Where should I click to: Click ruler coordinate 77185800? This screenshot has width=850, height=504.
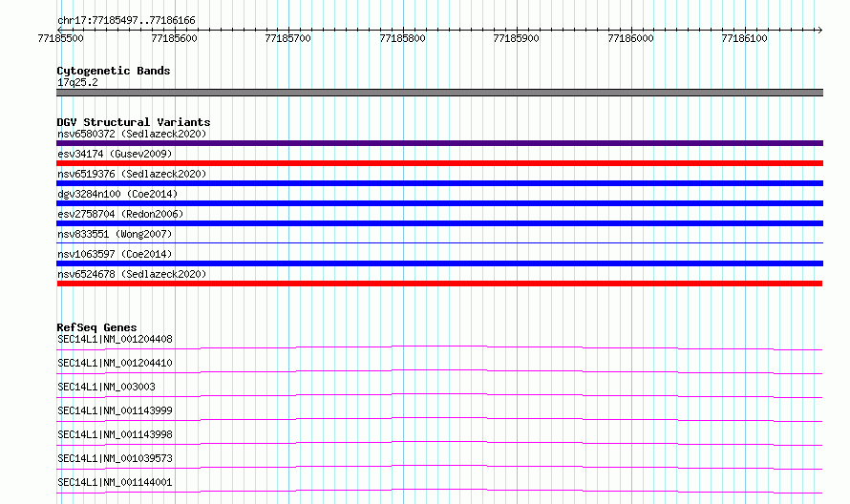[402, 38]
